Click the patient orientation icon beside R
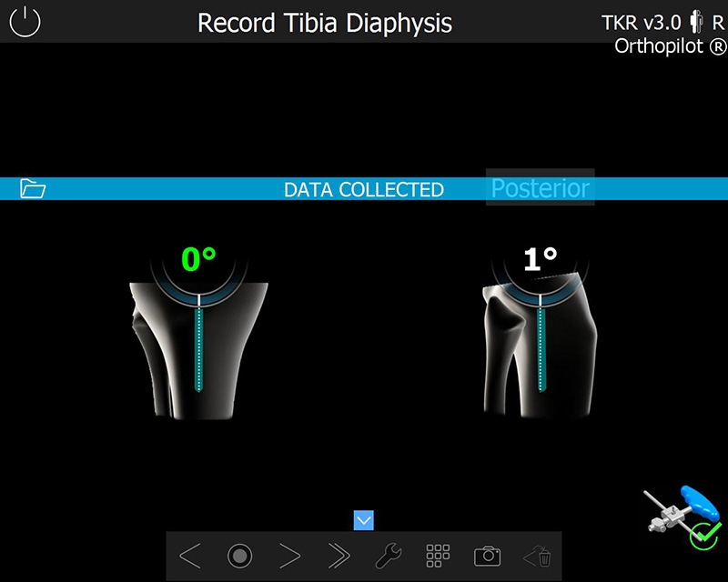Image resolution: width=728 pixels, height=582 pixels. [x=696, y=22]
